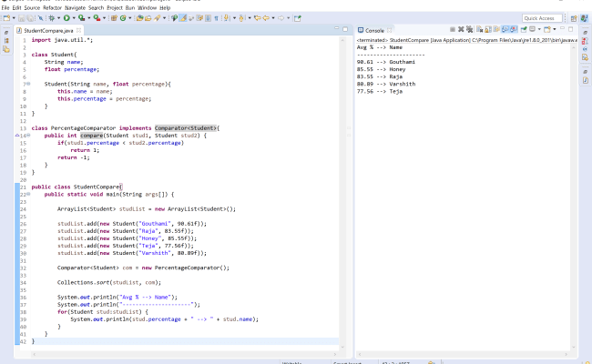592x364 pixels.
Task: Click the 'Collections.sort(studList, com);' code line
Action: (109, 282)
